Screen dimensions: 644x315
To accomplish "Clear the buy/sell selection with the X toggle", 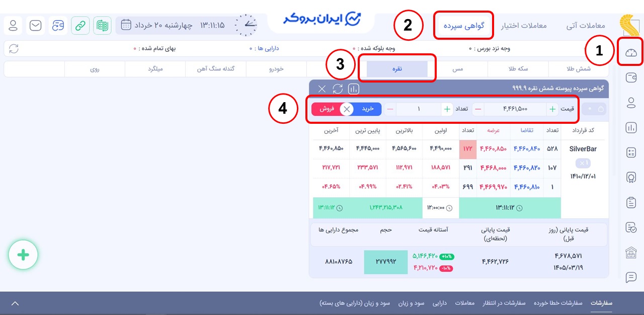I will click(x=347, y=109).
